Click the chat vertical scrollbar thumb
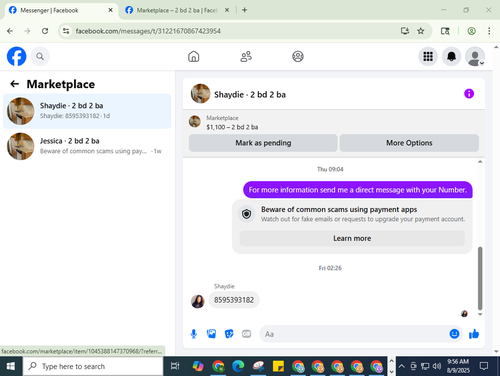 (480, 278)
